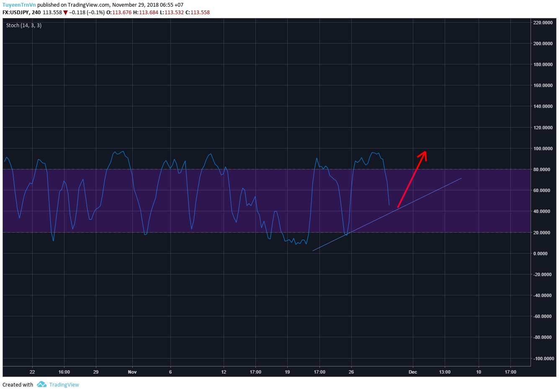Click the -80.0000 price axis label
The width and height of the screenshot is (559, 392).
pyautogui.click(x=542, y=337)
